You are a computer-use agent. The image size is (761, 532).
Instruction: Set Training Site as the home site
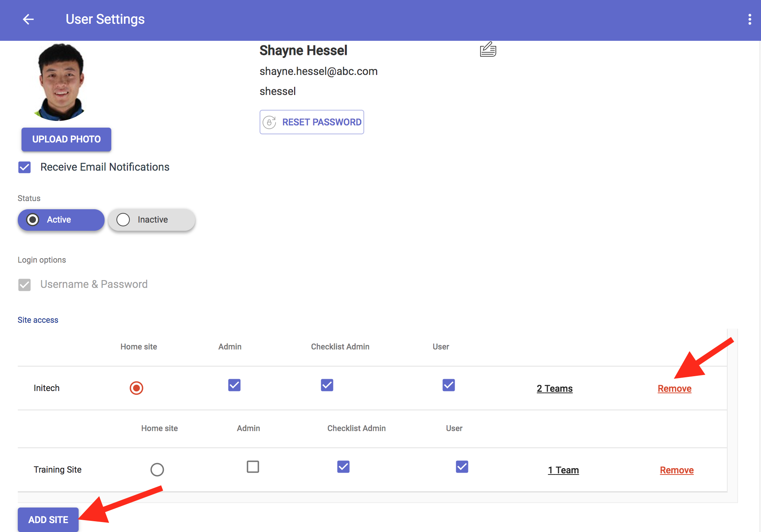157,470
